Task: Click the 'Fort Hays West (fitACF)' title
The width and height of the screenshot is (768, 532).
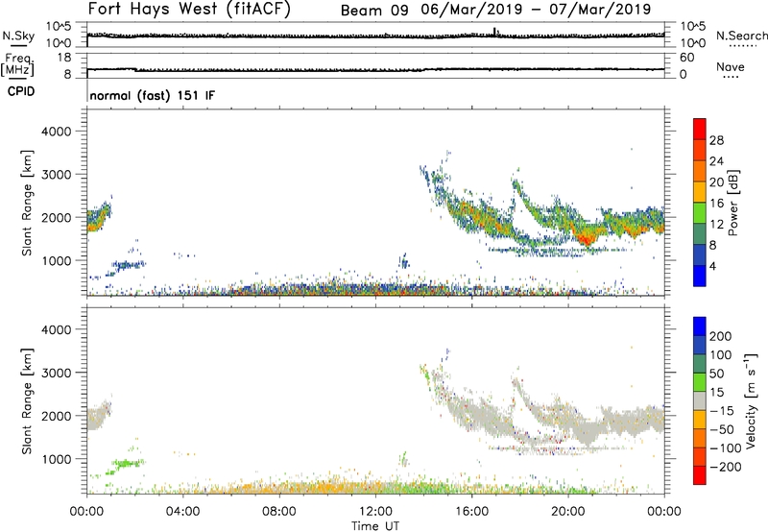Action: click(189, 10)
